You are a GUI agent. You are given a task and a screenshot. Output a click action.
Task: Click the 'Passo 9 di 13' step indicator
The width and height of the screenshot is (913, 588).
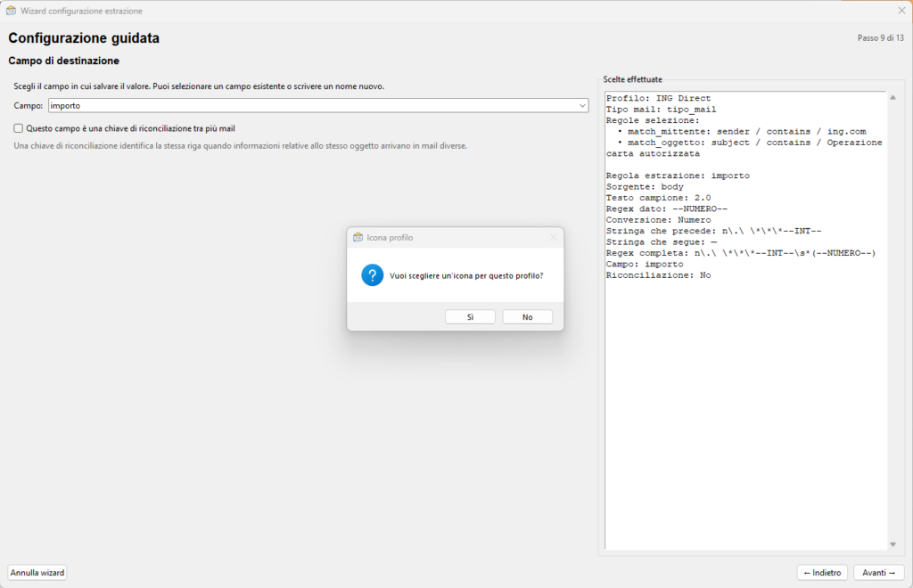click(x=880, y=37)
